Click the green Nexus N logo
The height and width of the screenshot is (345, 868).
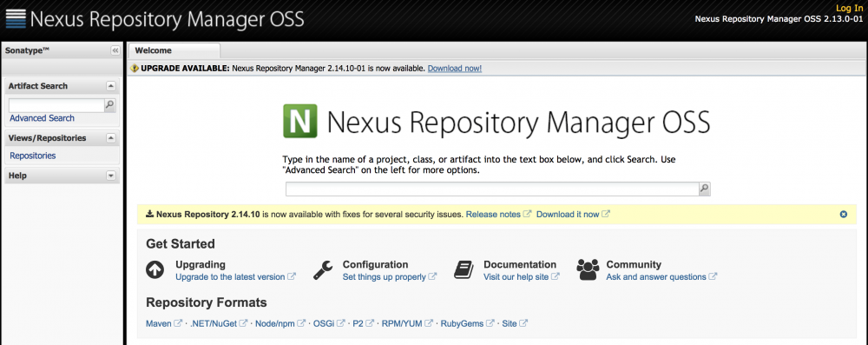click(300, 121)
